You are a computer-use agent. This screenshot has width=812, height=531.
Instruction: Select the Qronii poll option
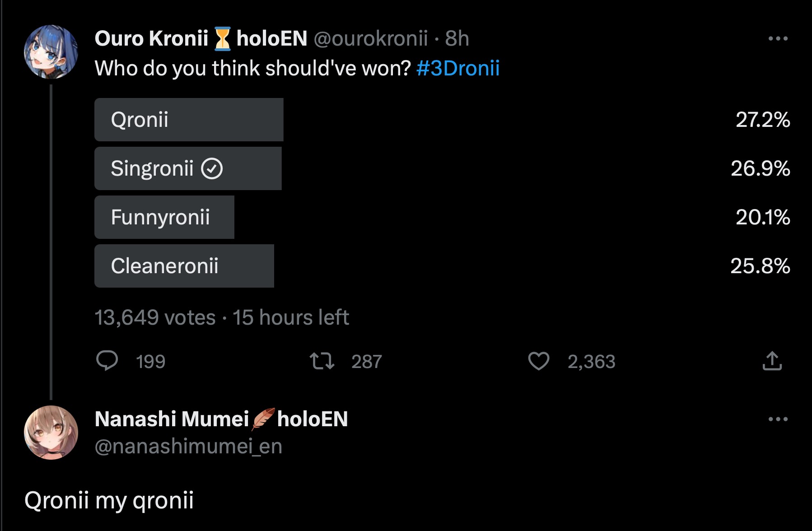click(x=189, y=120)
